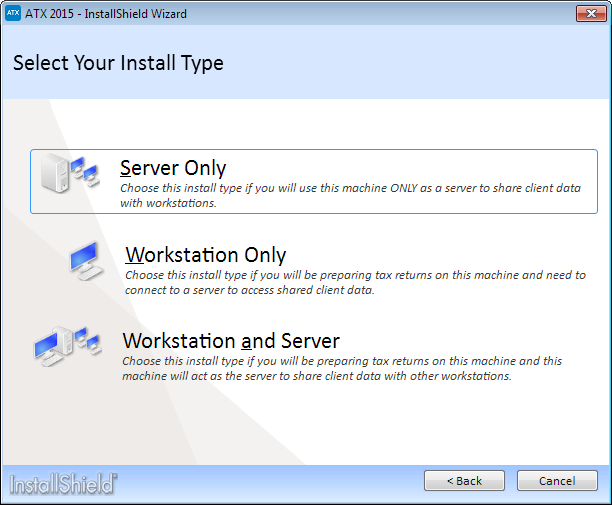Click the InstallShield logo at bottom left
Viewport: 612px width, 505px height.
[x=63, y=484]
